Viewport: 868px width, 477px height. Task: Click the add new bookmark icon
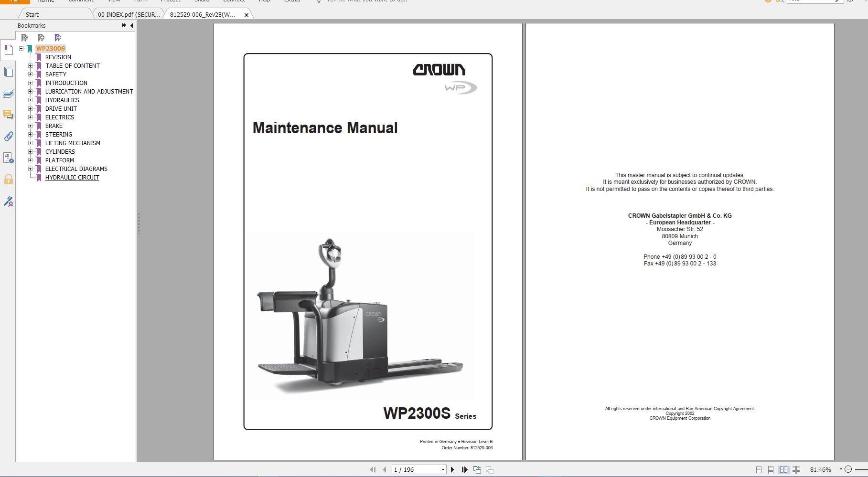[x=41, y=38]
